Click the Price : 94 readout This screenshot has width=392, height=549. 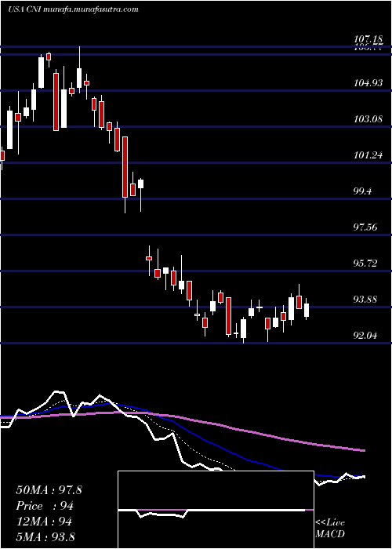coord(45,506)
